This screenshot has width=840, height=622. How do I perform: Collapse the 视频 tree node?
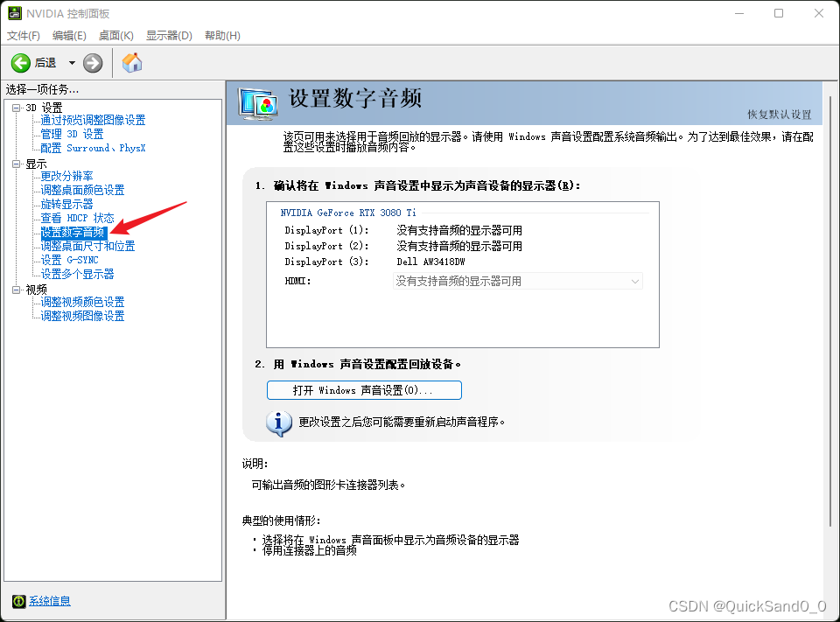(x=16, y=290)
